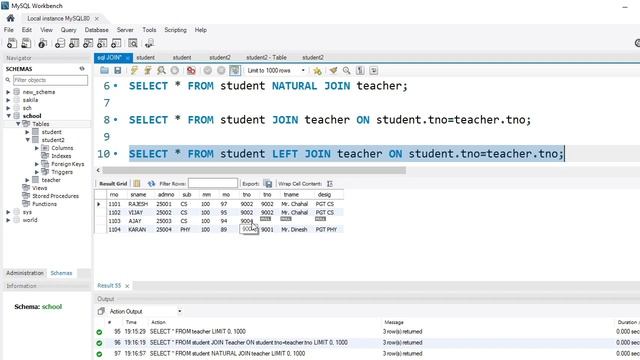Save snippet with star icon
The width and height of the screenshot is (640, 360).
point(317,71)
